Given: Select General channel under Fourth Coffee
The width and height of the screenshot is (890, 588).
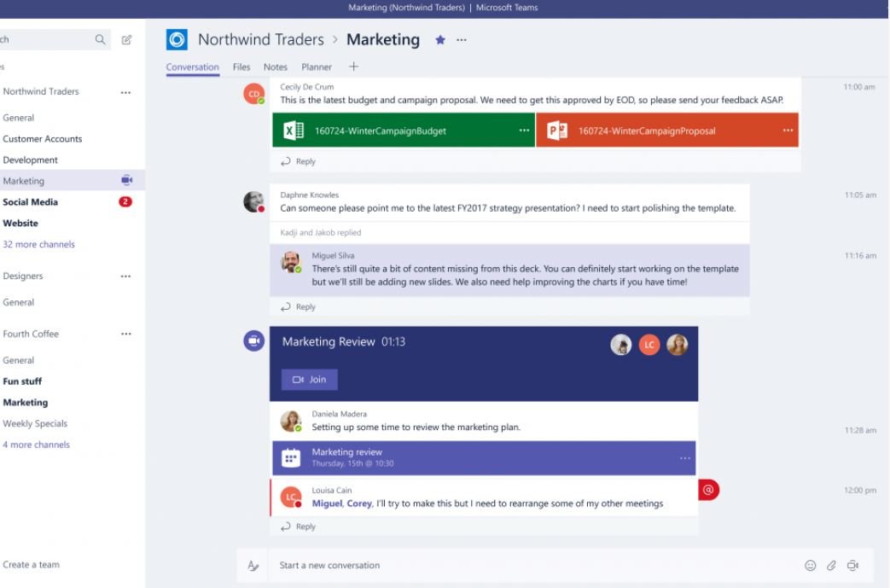Looking at the screenshot, I should pos(18,360).
